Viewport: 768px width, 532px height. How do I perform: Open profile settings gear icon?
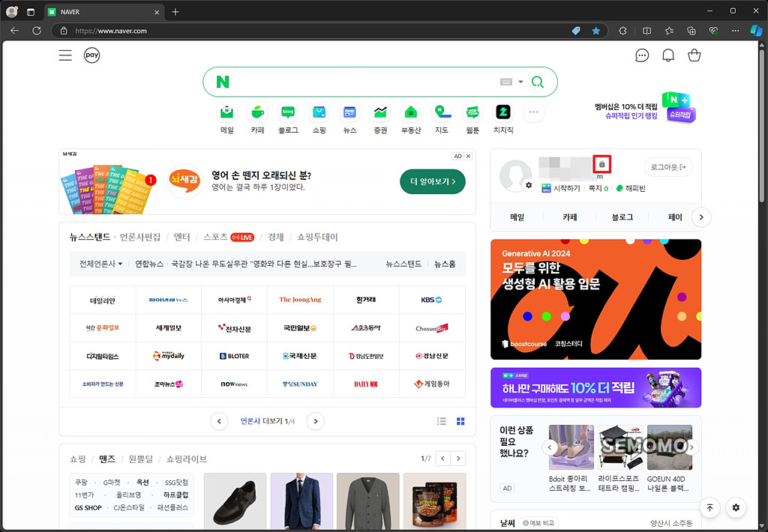tap(529, 185)
